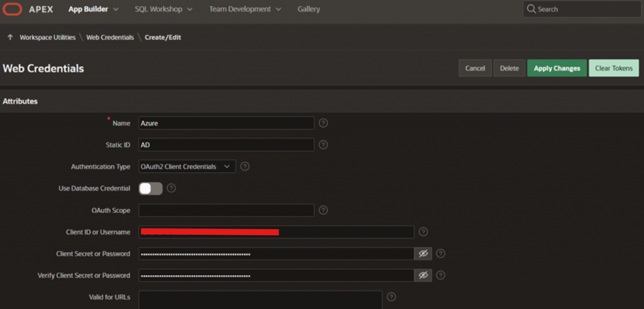Click the OAuth Scope input field
This screenshot has height=309, width=644.
[226, 210]
